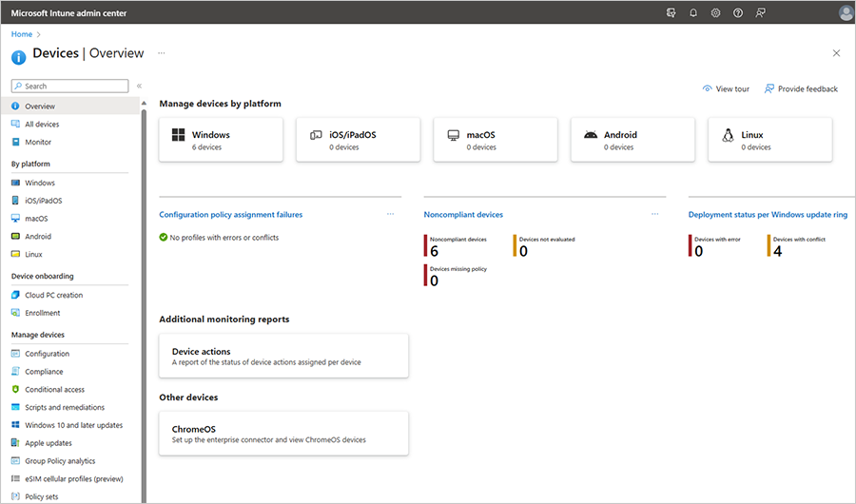This screenshot has width=856, height=504.
Task: Click the Devices with error value
Action: (699, 251)
